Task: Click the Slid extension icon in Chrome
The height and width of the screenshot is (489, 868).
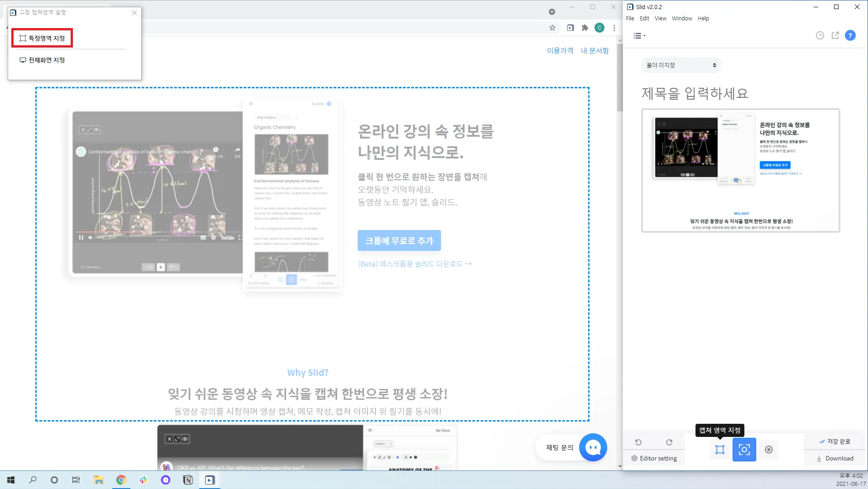Action: tap(571, 28)
